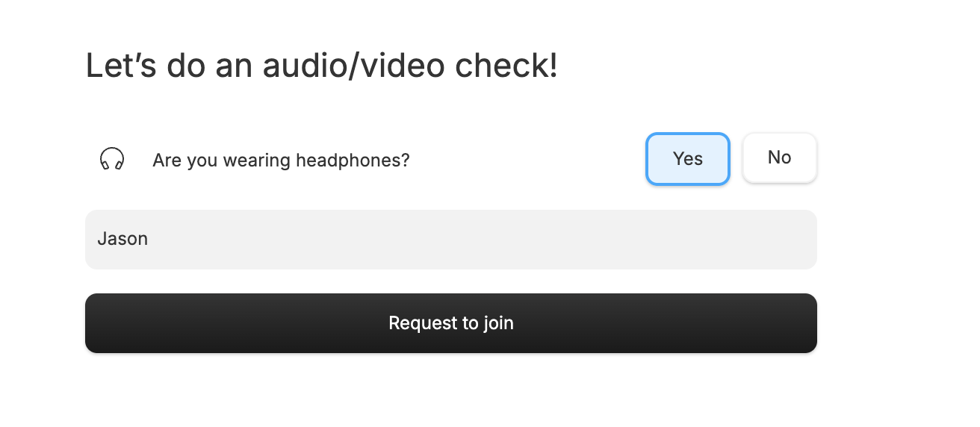980x427 pixels.
Task: Click the Request to join button
Action: click(451, 323)
